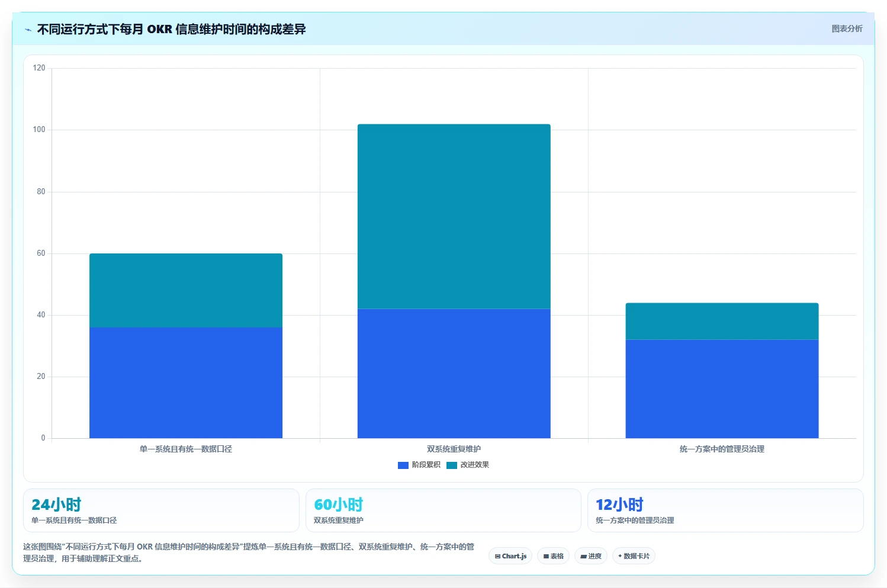Click the small icon before the chart title
887x588 pixels.
pyautogui.click(x=28, y=30)
